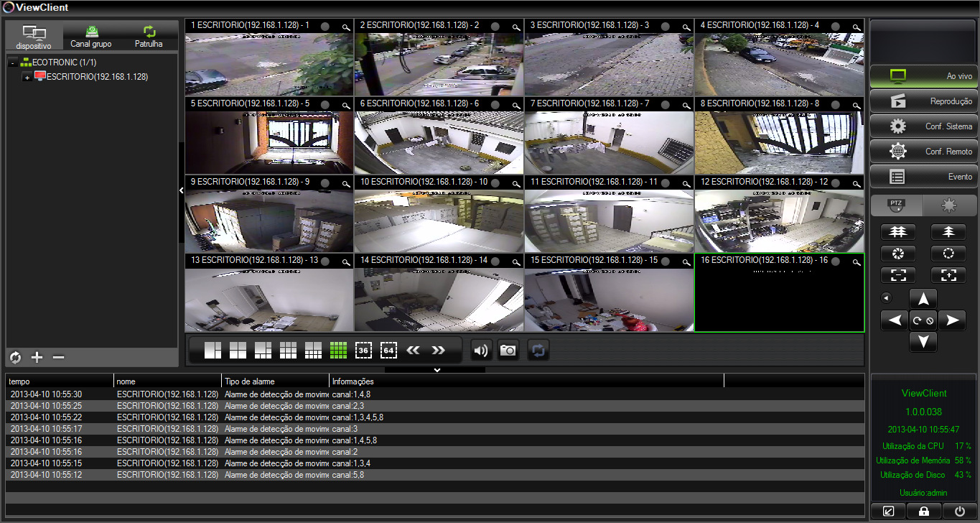Viewport: 980px width, 523px height.
Task: Click magnifier icon on camera 9
Action: [x=345, y=182]
